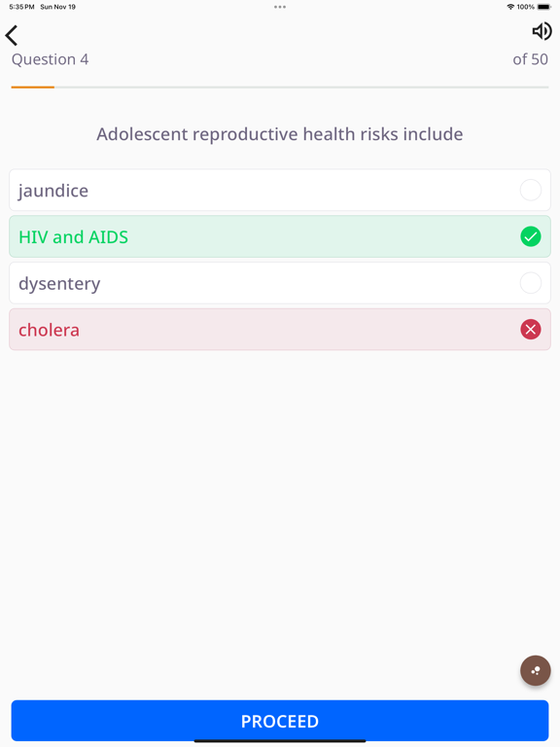Tap the back arrow icon
560x747 pixels.
point(12,35)
